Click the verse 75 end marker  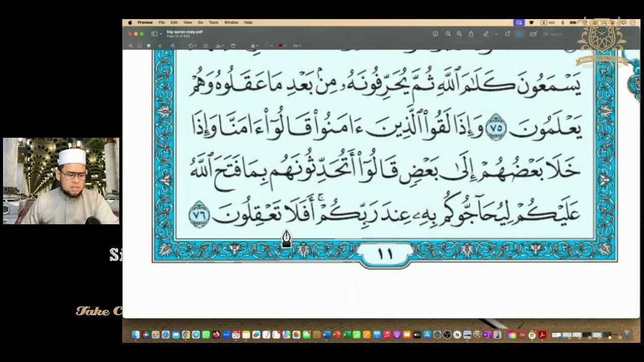pos(496,126)
